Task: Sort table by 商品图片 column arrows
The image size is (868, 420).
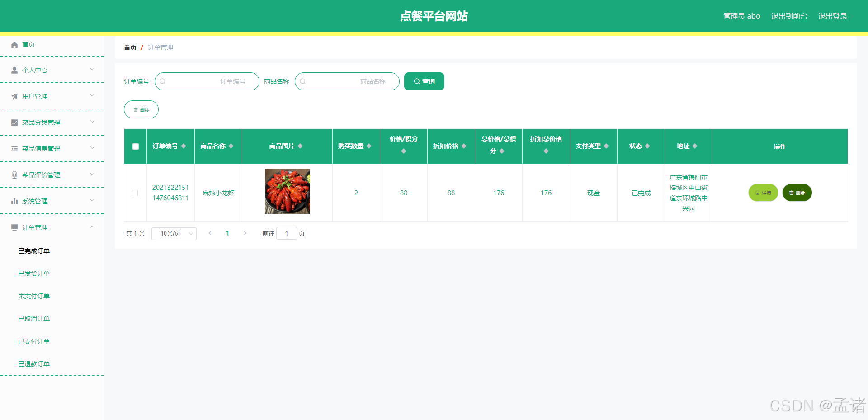Action: coord(300,146)
